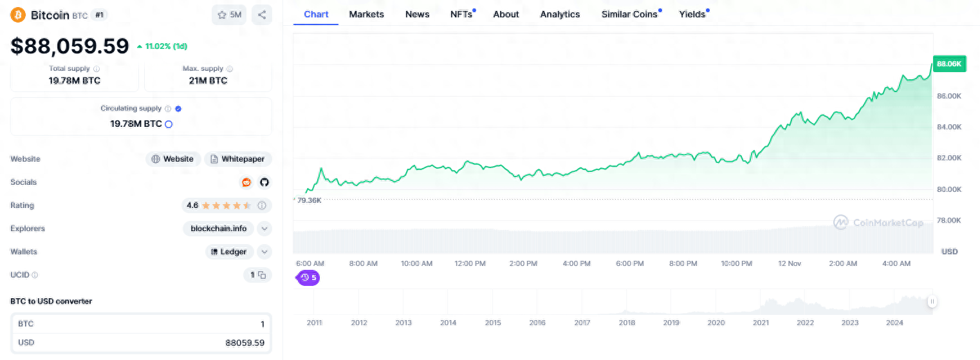Open the Reddit social icon
Viewport: 980px width, 360px height.
(246, 182)
